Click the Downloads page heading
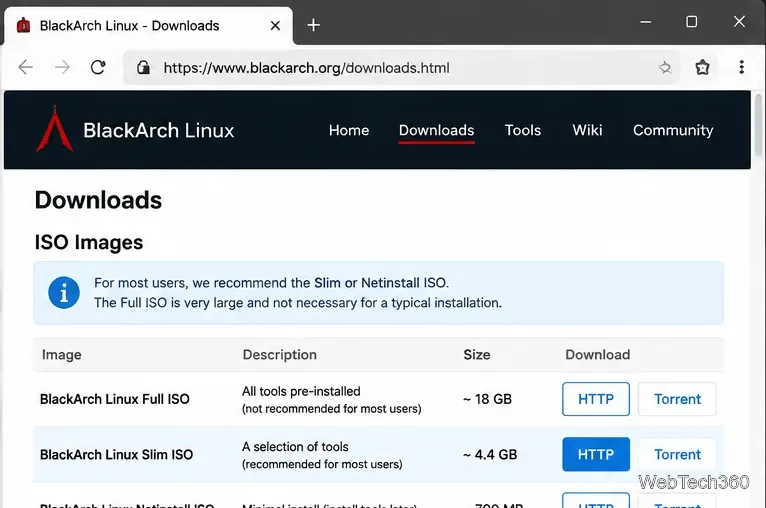The height and width of the screenshot is (508, 766). coord(98,200)
